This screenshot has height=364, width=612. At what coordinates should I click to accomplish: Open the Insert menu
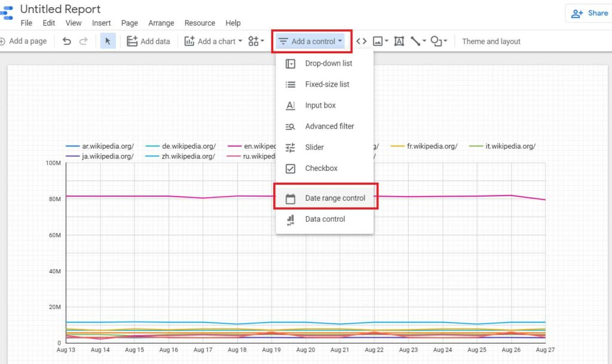[102, 23]
